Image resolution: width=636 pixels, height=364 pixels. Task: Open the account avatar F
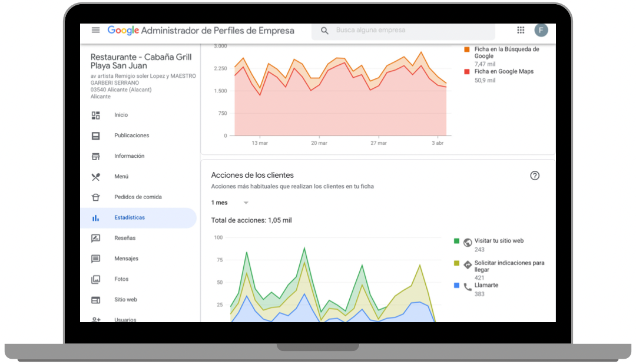(x=541, y=30)
